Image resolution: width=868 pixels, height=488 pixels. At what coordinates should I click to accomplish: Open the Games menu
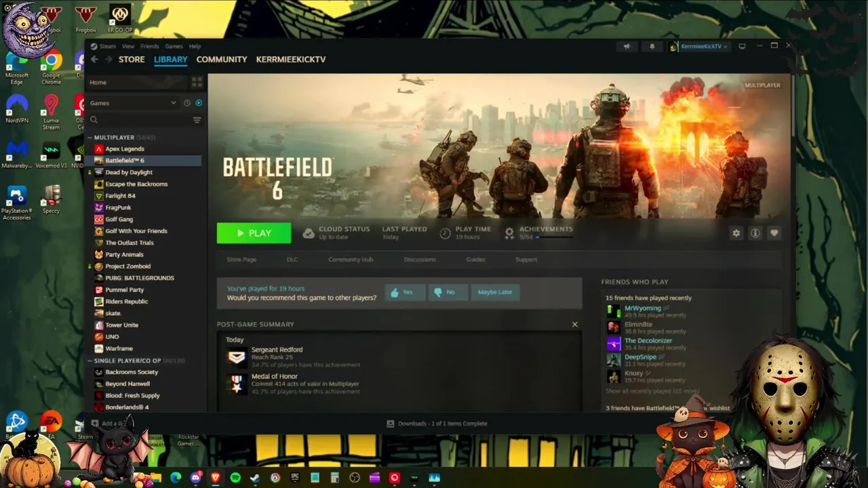coord(174,46)
